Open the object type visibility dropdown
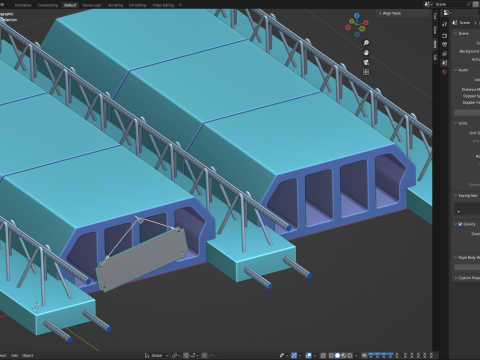The width and height of the screenshot is (480, 360). tap(283, 356)
